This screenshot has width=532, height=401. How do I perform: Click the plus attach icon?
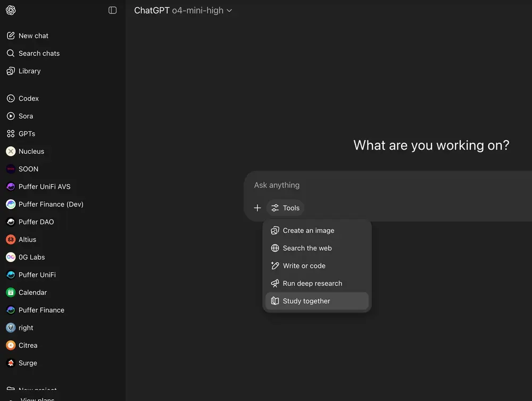coord(257,208)
